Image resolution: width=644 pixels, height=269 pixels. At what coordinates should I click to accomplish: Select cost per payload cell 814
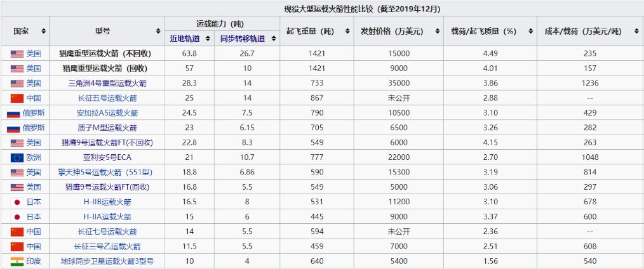[590, 172]
